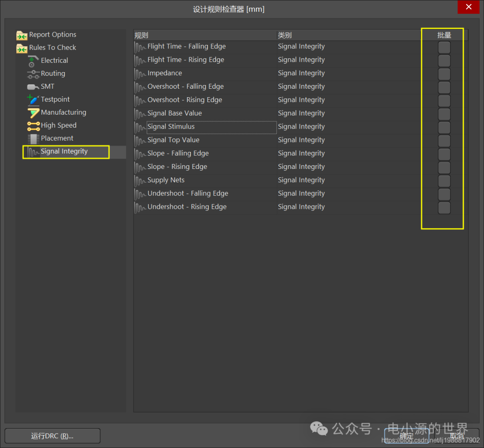Click waveform icon of Overshoot - Falling Edge
This screenshot has height=448, width=484.
point(140,87)
